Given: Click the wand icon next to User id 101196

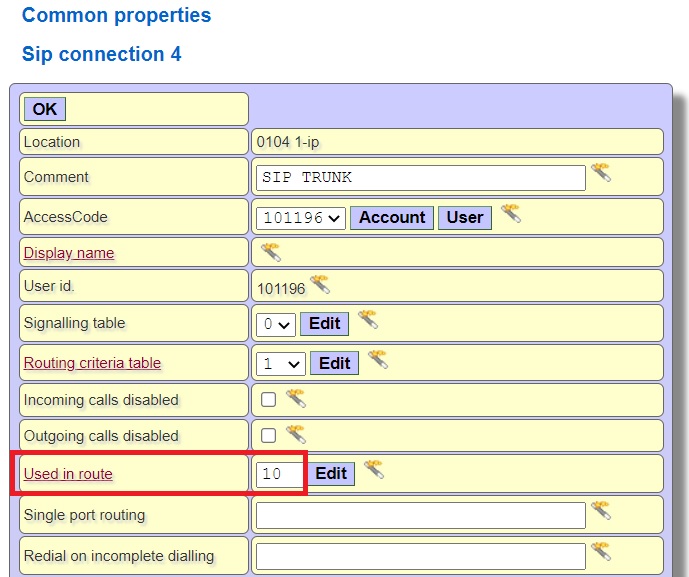Looking at the screenshot, I should [x=320, y=284].
